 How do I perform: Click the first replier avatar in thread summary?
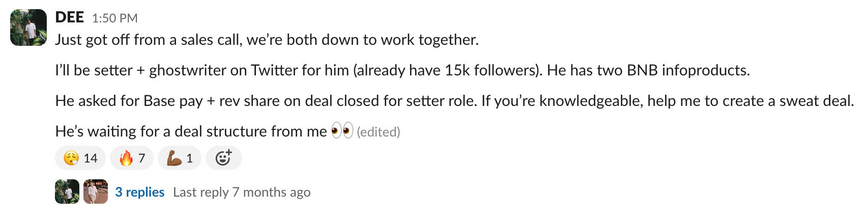click(x=67, y=192)
